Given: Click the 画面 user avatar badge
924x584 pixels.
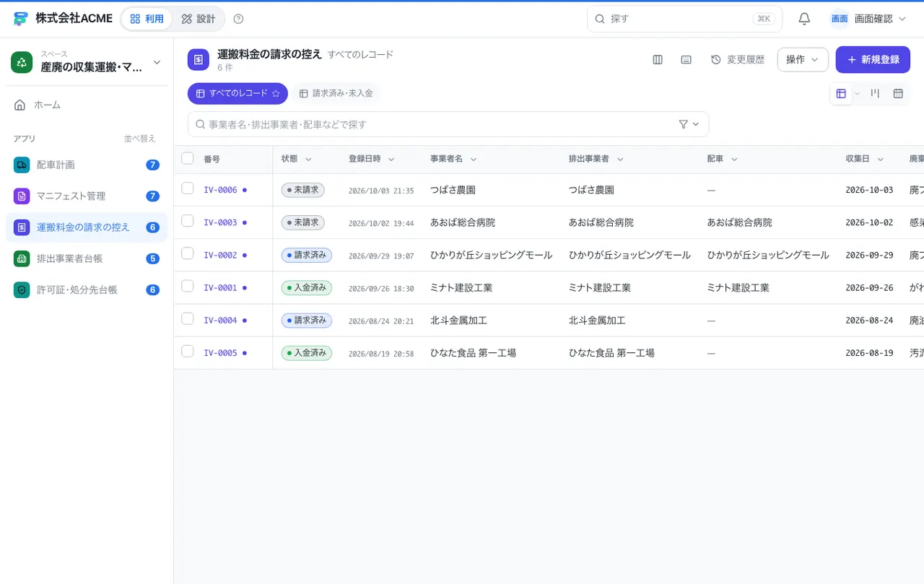Looking at the screenshot, I should 840,19.
